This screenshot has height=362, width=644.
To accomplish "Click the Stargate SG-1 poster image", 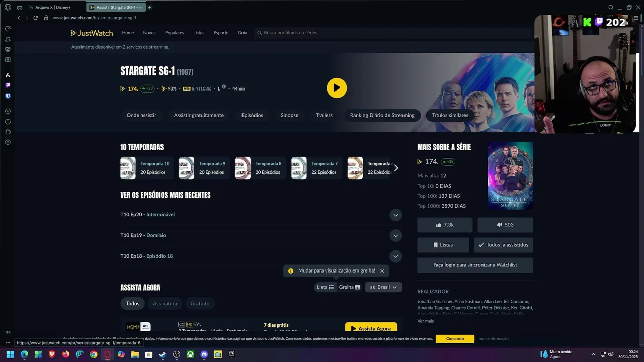I will tap(510, 175).
